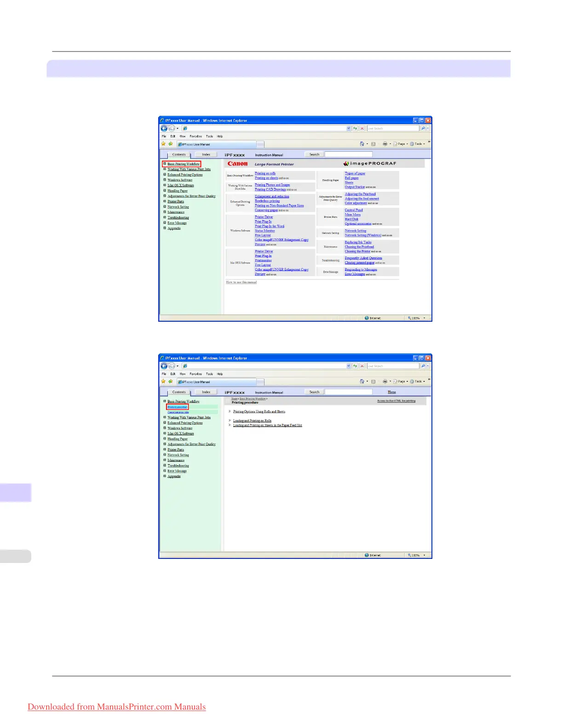563x728 pixels.
Task: Click Live Search box in the Printing procedure browser
Action: click(393, 366)
